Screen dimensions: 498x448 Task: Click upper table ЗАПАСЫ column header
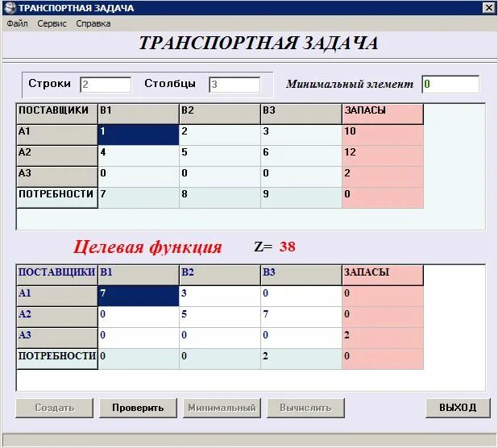[x=383, y=114]
